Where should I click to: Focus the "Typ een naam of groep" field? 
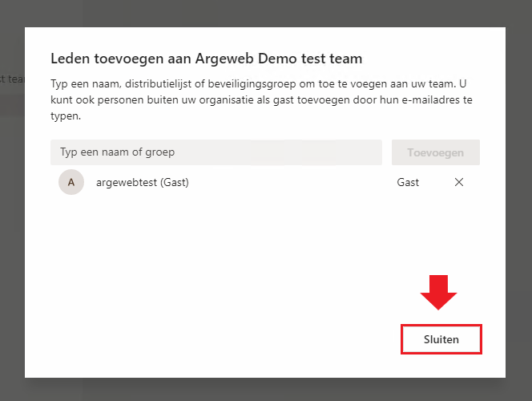tap(216, 152)
